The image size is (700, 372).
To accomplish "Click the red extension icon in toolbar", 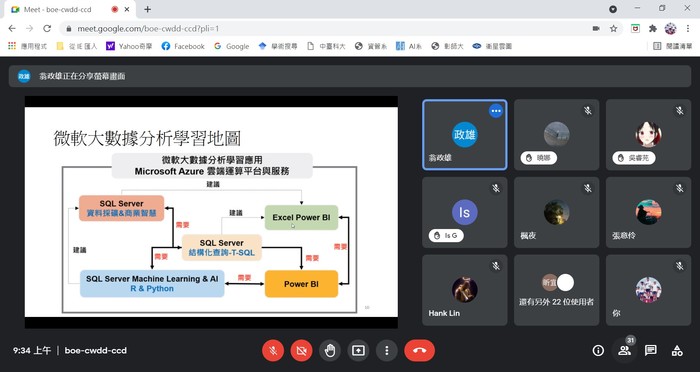I will [635, 29].
